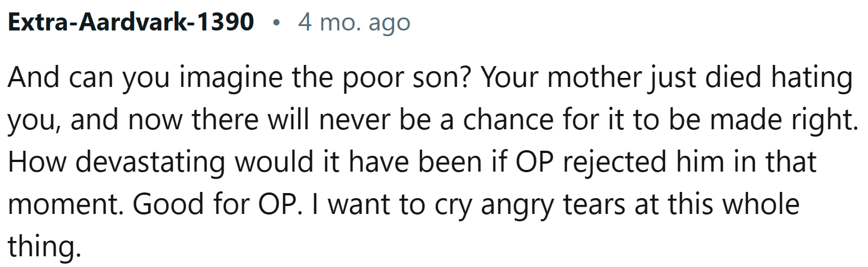Click the dot separator after the username
Image resolution: width=868 pixels, height=267 pixels.
(x=275, y=24)
